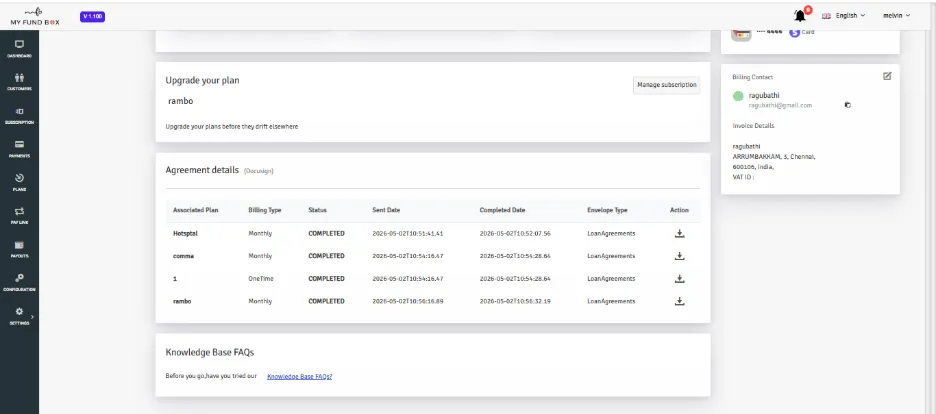Click the Completed Date column header
Image resolution: width=936 pixels, height=414 pixels.
503,211
